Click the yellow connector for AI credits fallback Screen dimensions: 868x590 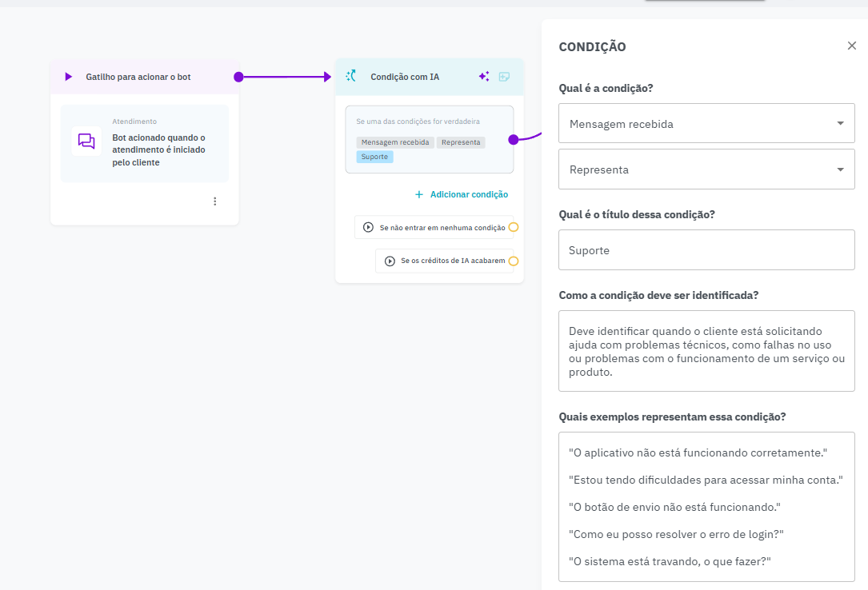[514, 261]
